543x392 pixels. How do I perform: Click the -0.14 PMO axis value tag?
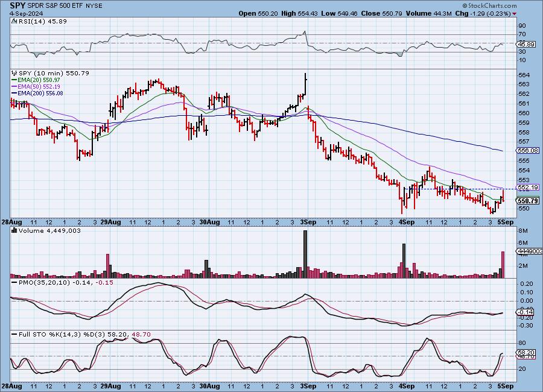click(526, 312)
